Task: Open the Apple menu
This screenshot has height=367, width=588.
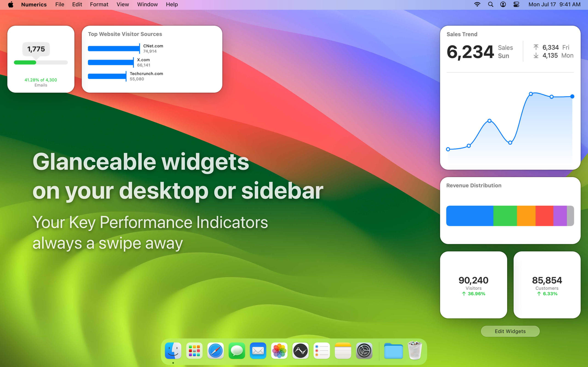Action: [11, 4]
